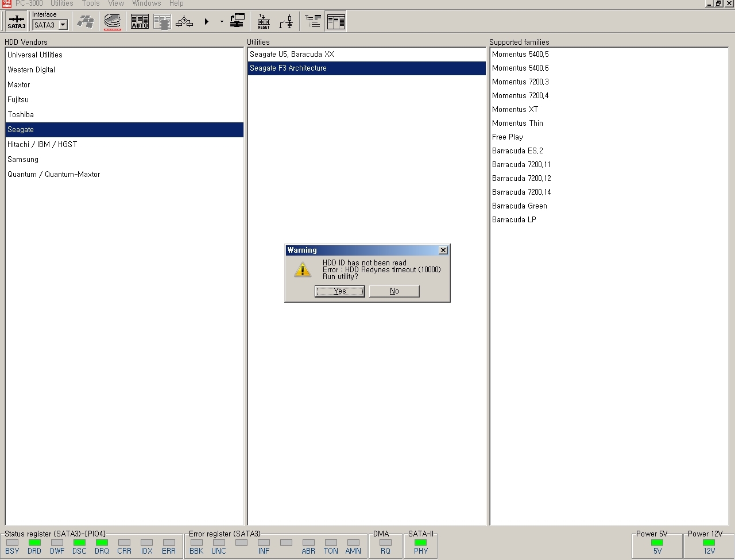This screenshot has width=735, height=560.
Task: Open the small arrow dropdown beside play
Action: point(222,22)
